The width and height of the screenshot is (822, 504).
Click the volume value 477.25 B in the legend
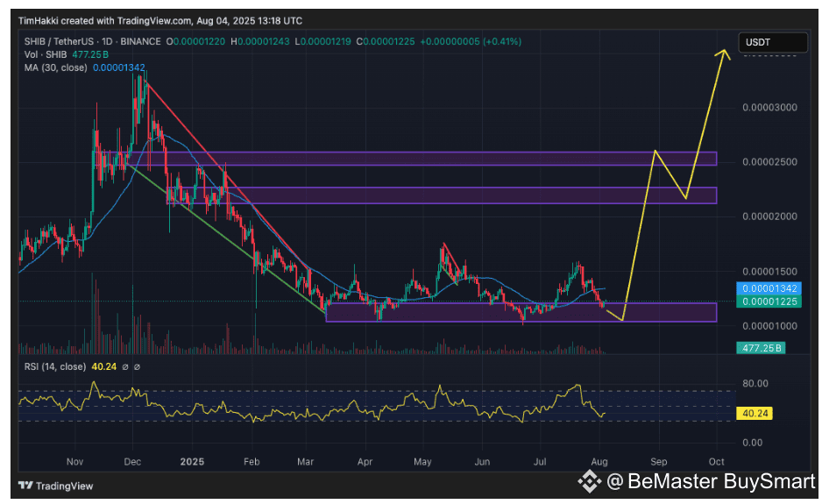[90, 54]
